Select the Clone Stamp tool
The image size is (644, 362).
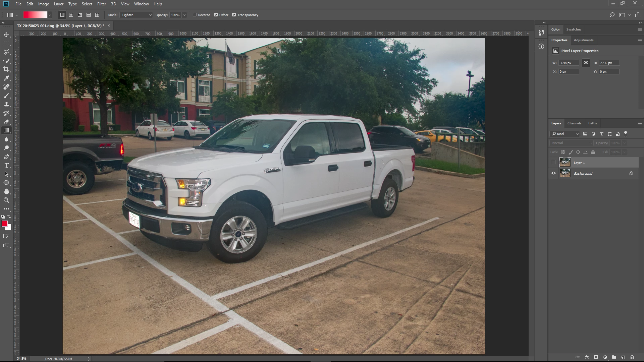click(6, 104)
